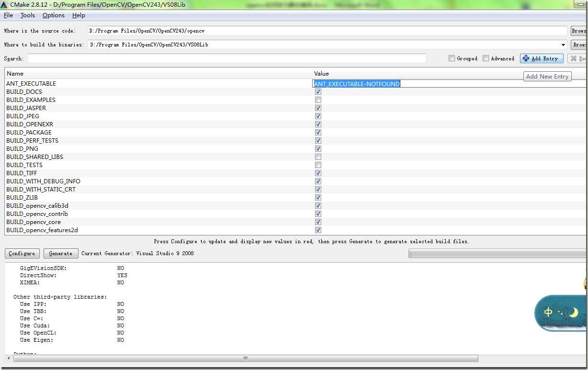Screen dimensions: 588x370
Task: Uncheck the BUILD_TIFF checkbox
Action: tap(318, 173)
